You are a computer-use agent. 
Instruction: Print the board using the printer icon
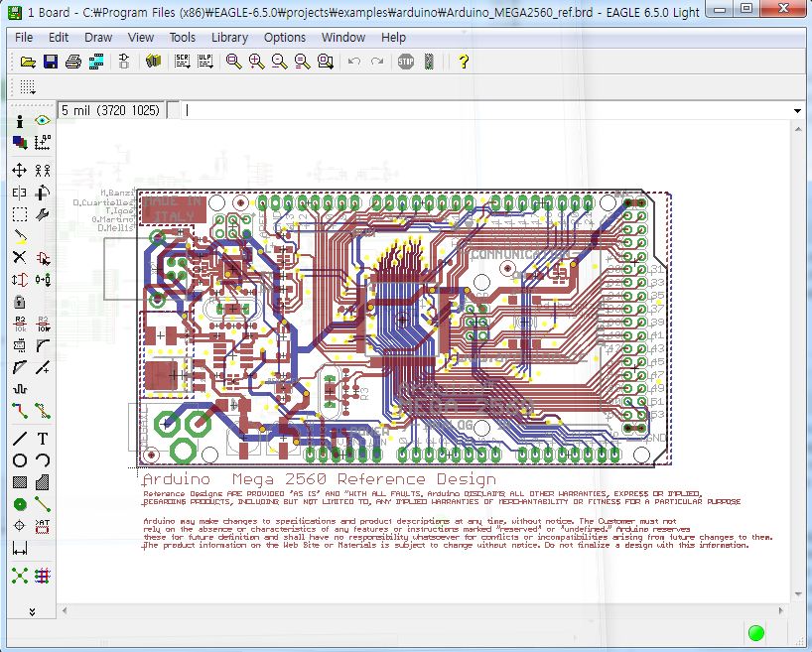point(73,62)
